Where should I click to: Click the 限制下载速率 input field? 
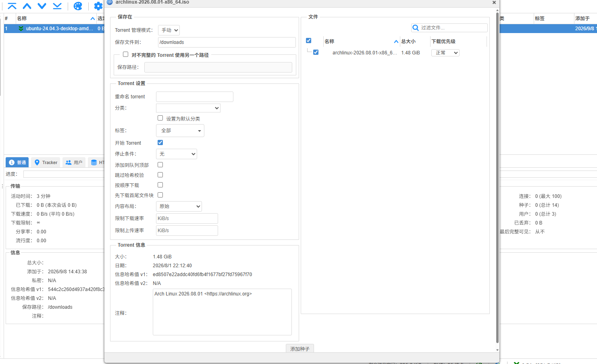(187, 218)
